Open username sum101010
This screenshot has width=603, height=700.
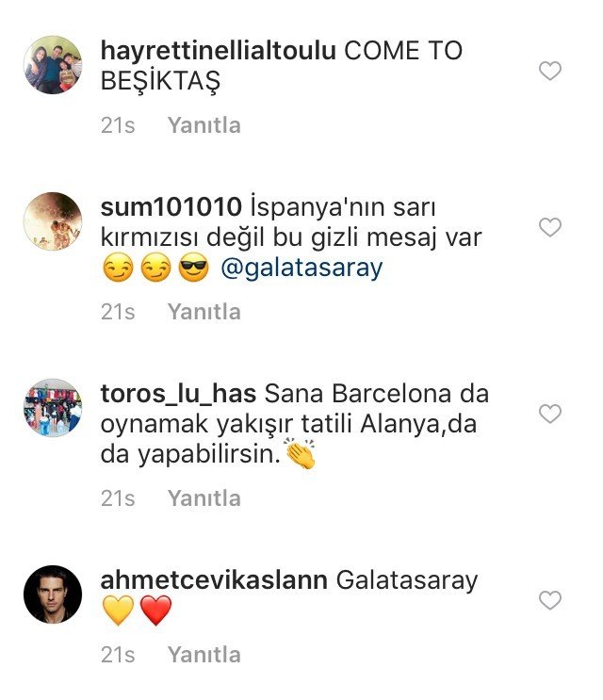171,207
